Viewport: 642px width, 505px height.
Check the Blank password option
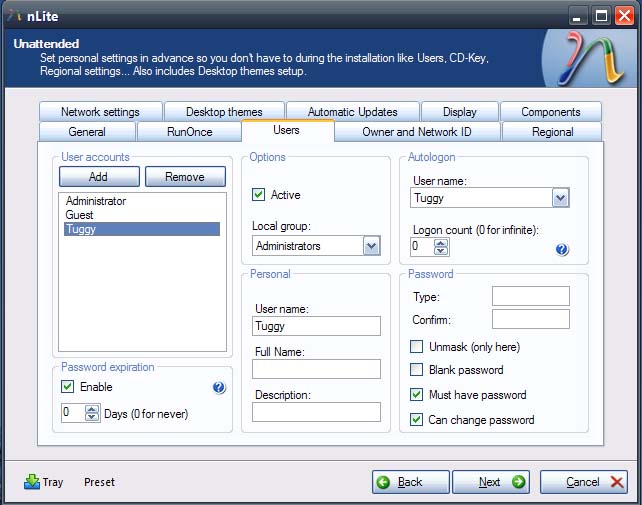click(x=416, y=369)
